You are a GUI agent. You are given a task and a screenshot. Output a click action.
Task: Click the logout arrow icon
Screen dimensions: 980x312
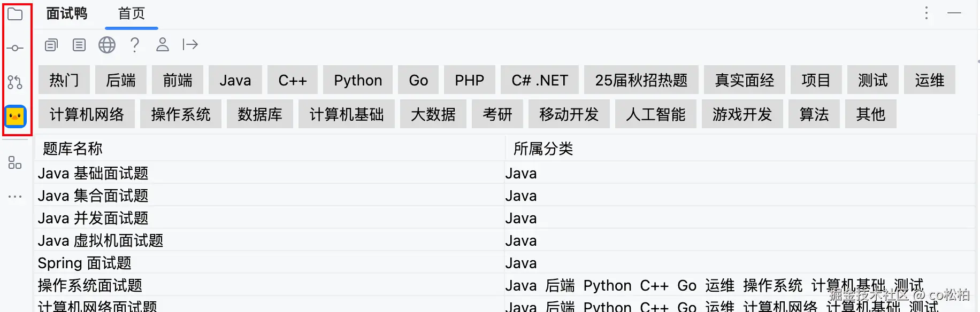[x=190, y=45]
